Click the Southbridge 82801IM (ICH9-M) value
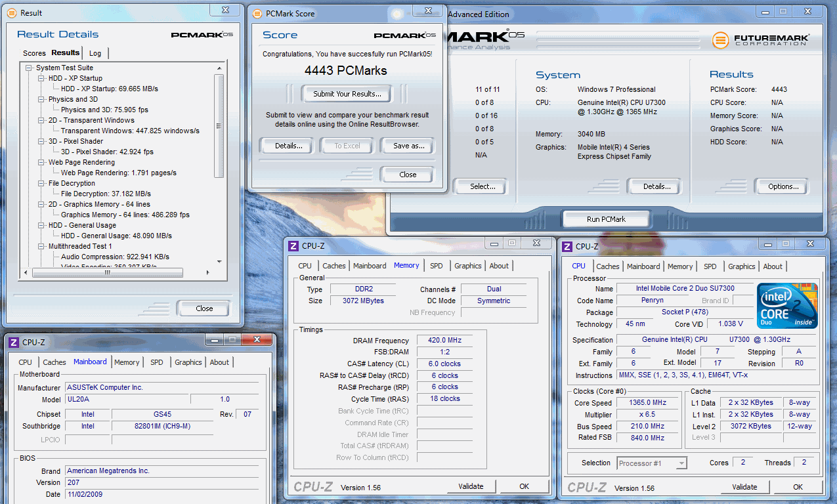Viewport: 837px width, 504px height. click(x=163, y=426)
